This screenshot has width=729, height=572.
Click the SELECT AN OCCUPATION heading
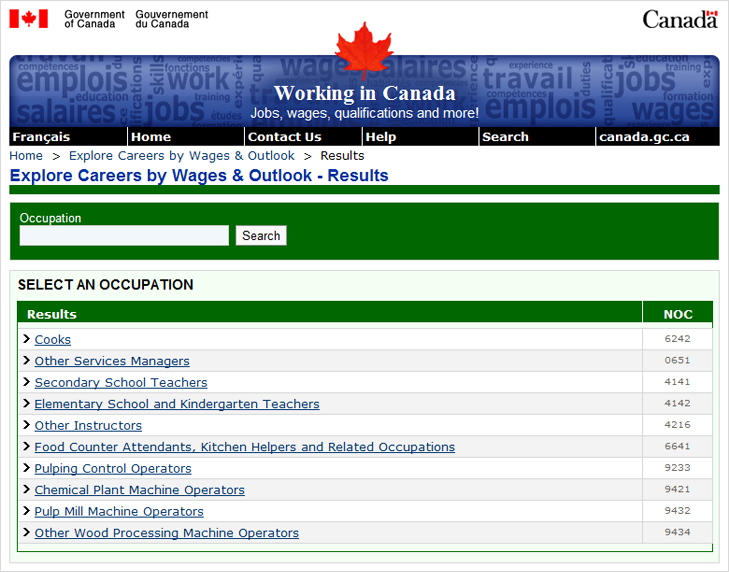point(106,285)
